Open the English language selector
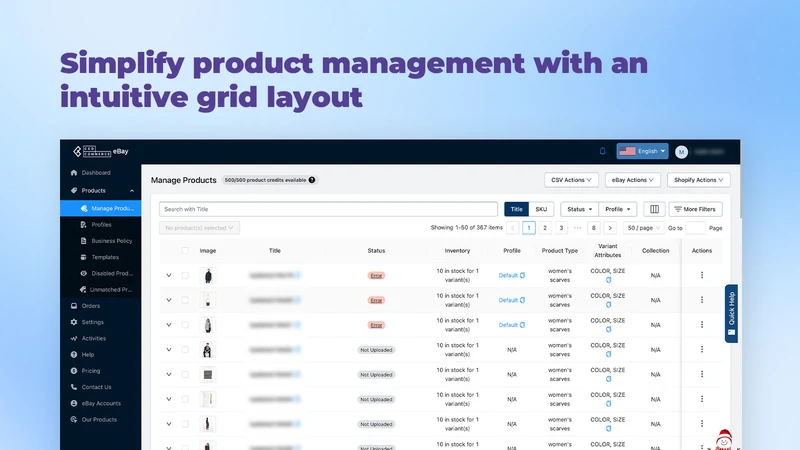 pyautogui.click(x=642, y=151)
